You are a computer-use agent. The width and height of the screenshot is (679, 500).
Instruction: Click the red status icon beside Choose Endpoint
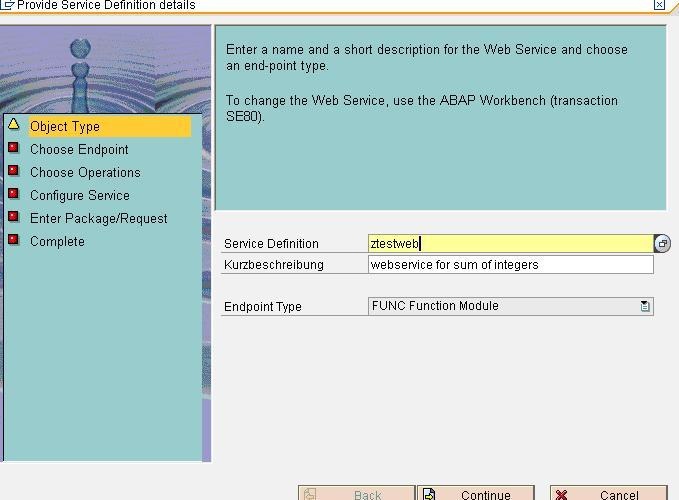click(14, 148)
